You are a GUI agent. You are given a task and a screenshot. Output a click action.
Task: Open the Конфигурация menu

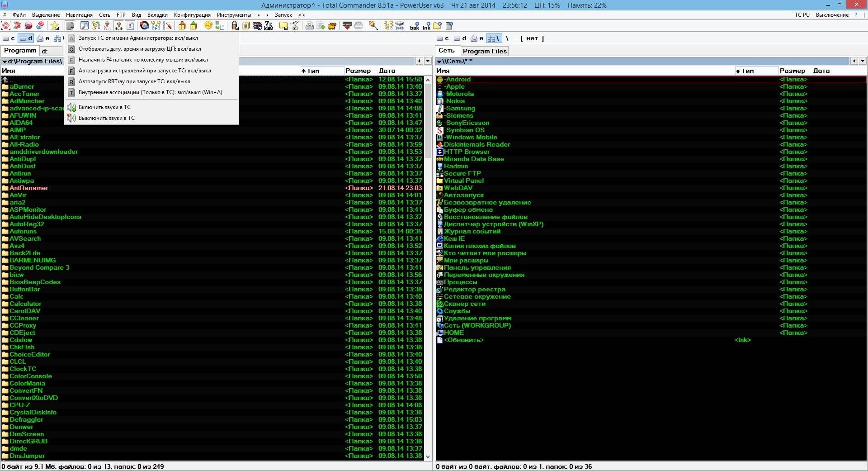coord(192,15)
